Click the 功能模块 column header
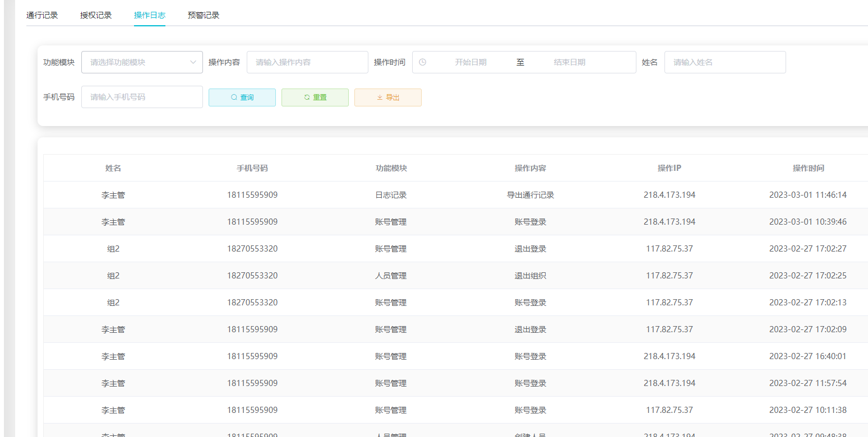This screenshot has width=868, height=437. (x=391, y=168)
